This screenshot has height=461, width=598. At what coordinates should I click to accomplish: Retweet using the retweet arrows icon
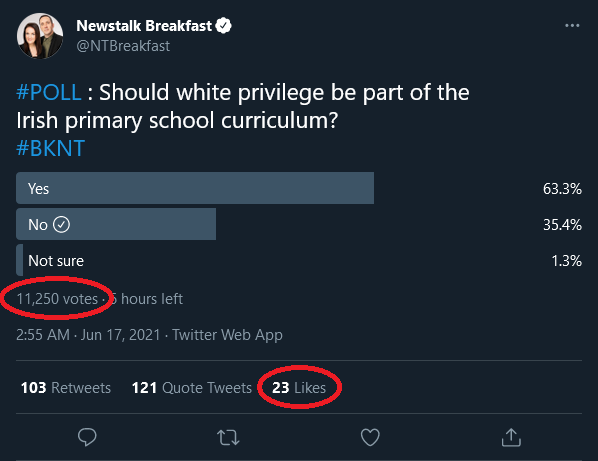[228, 437]
